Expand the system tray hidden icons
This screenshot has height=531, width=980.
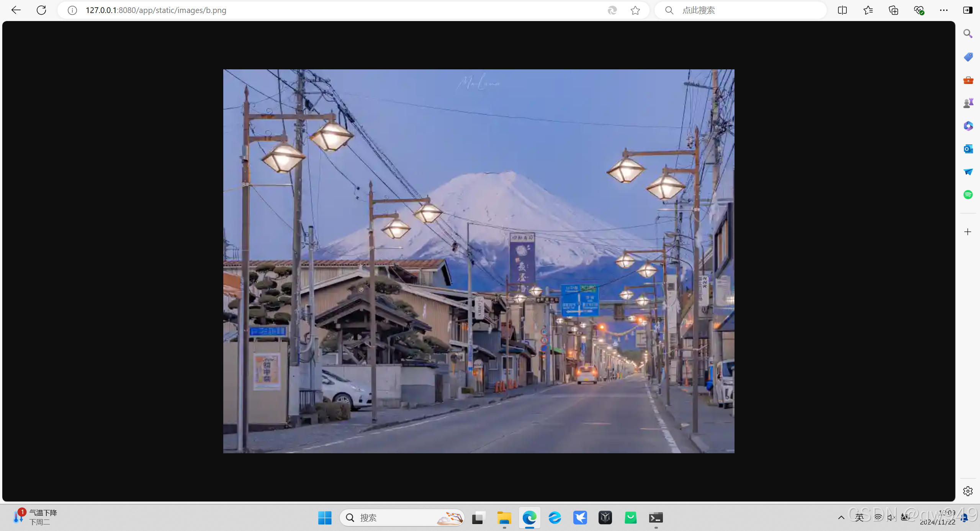pos(841,518)
